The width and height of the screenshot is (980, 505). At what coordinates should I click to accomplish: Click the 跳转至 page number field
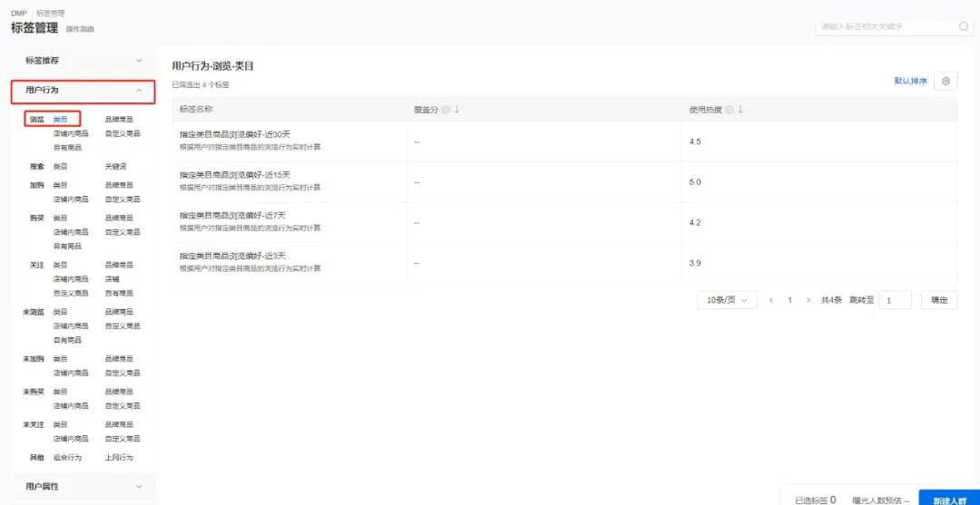click(x=895, y=300)
